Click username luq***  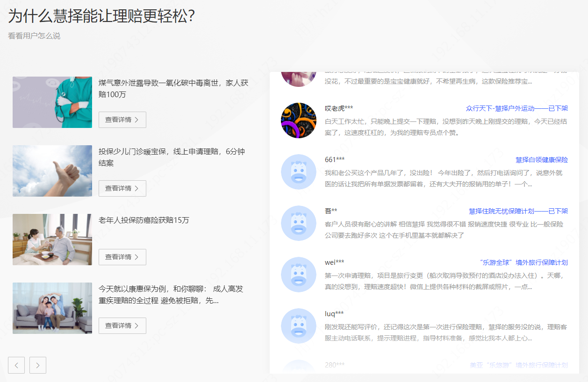(334, 314)
